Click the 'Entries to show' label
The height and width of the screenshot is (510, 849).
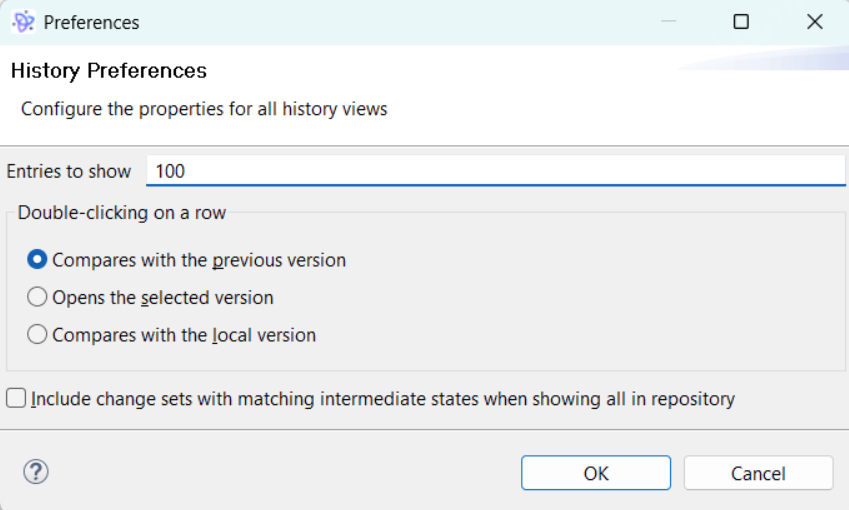[69, 171]
